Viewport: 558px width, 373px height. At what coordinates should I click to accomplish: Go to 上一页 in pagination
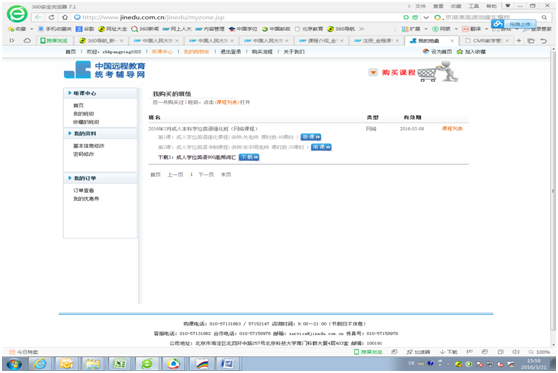(x=175, y=175)
